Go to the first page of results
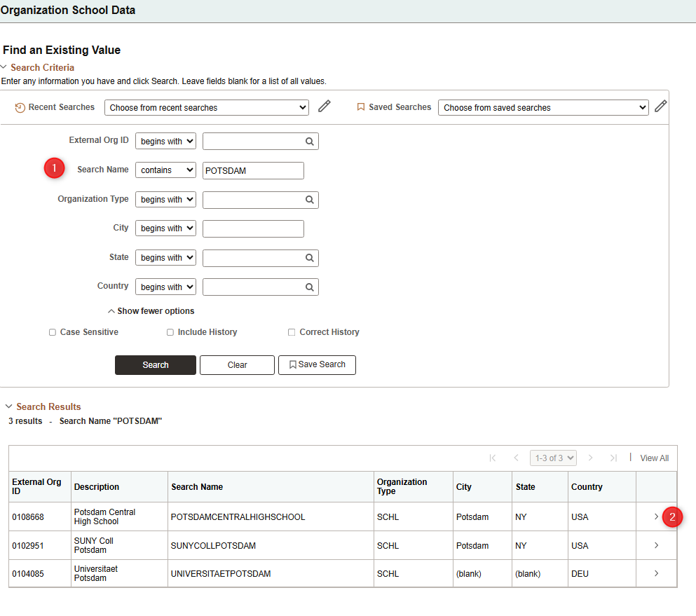 pyautogui.click(x=492, y=458)
